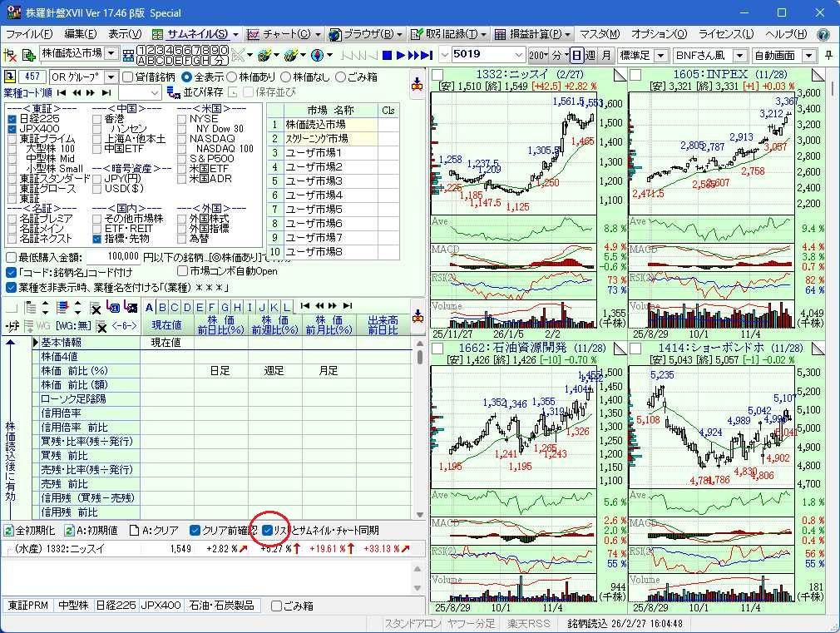
Task: Expand the BNFさん風 style dropdown
Action: 740,55
